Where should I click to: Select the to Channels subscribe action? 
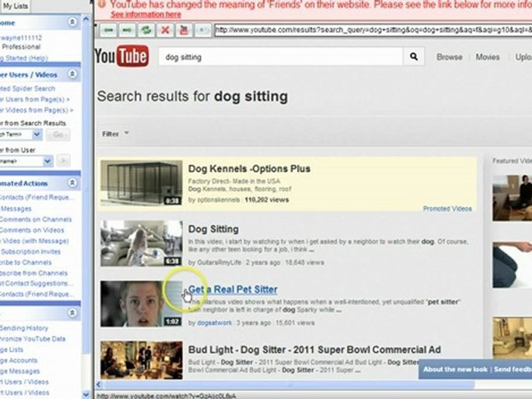pyautogui.click(x=26, y=263)
